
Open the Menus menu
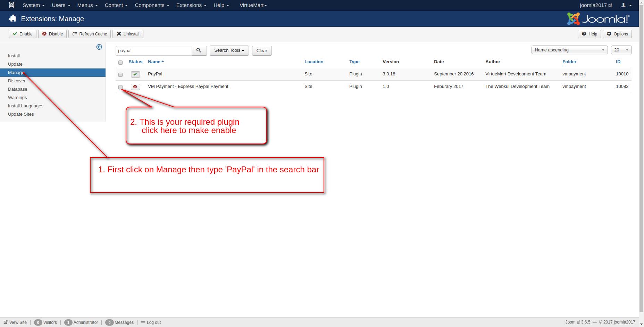87,5
